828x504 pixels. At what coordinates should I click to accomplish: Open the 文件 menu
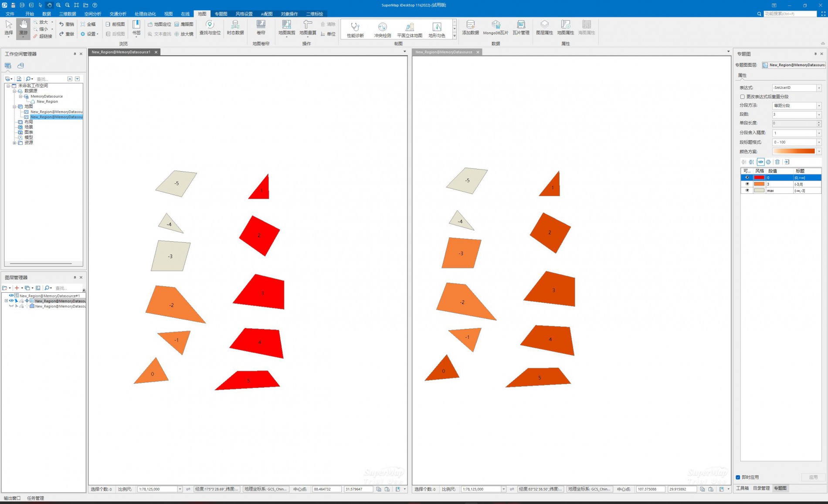point(10,14)
